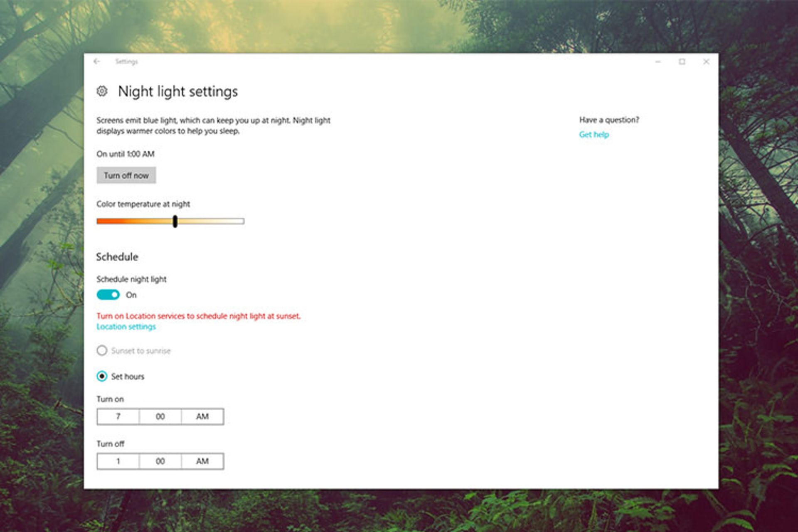The image size is (798, 532).
Task: Open the Get help link
Action: click(x=594, y=134)
